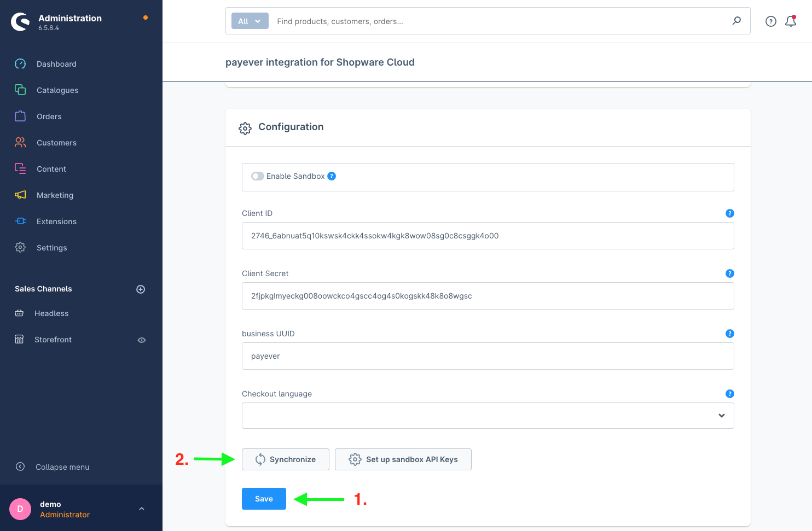Save the configuration
This screenshot has height=531, width=812.
click(264, 499)
